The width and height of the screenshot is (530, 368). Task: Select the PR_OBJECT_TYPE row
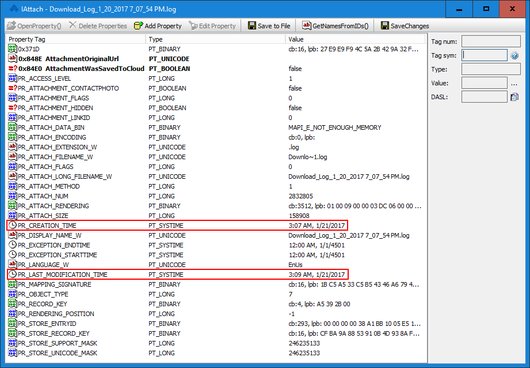click(216, 294)
